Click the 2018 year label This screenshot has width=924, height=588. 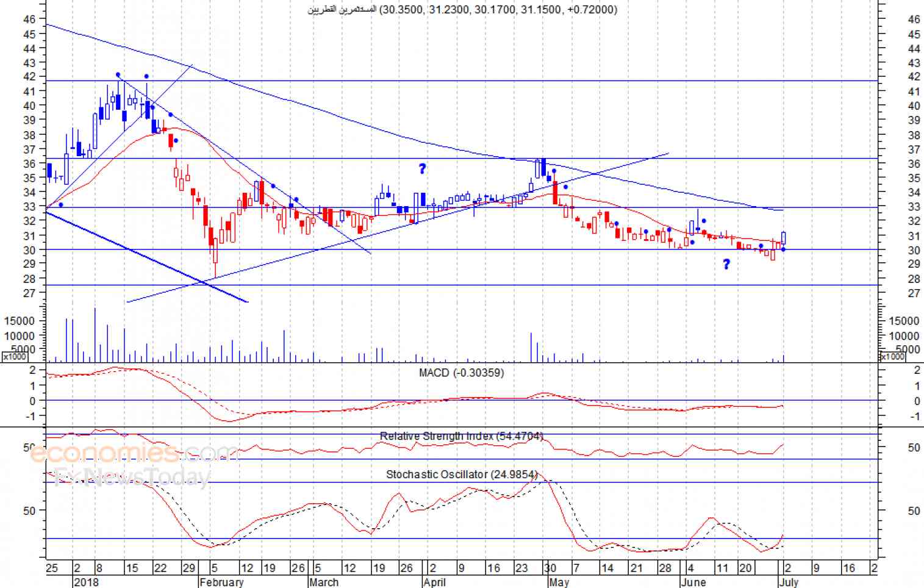[86, 582]
